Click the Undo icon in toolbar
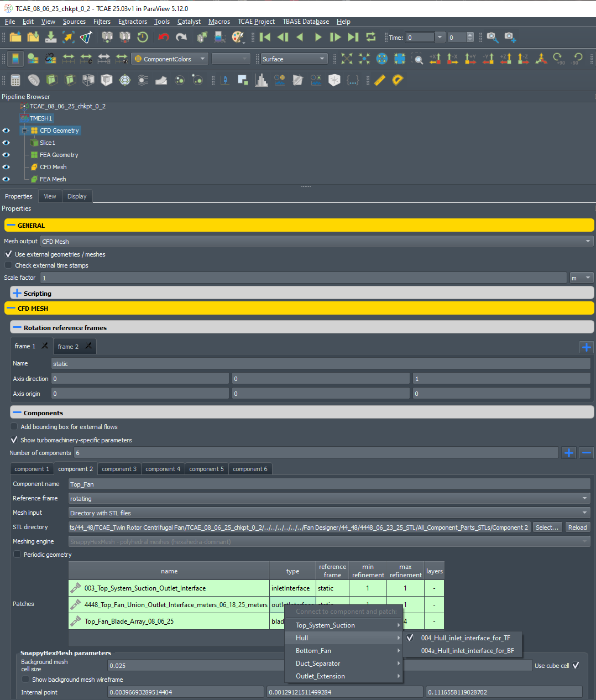596x700 pixels. pos(163,37)
